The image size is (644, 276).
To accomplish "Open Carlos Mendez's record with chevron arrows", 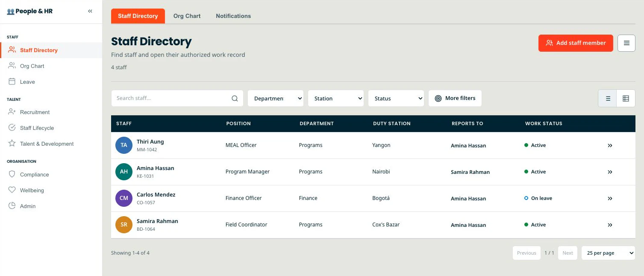I will click(x=610, y=198).
